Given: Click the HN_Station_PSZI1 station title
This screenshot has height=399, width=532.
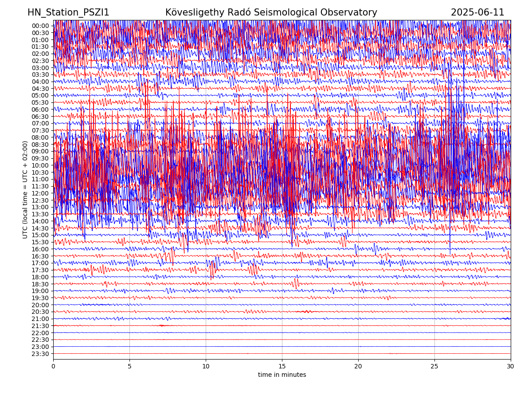Looking at the screenshot, I should click(68, 12).
